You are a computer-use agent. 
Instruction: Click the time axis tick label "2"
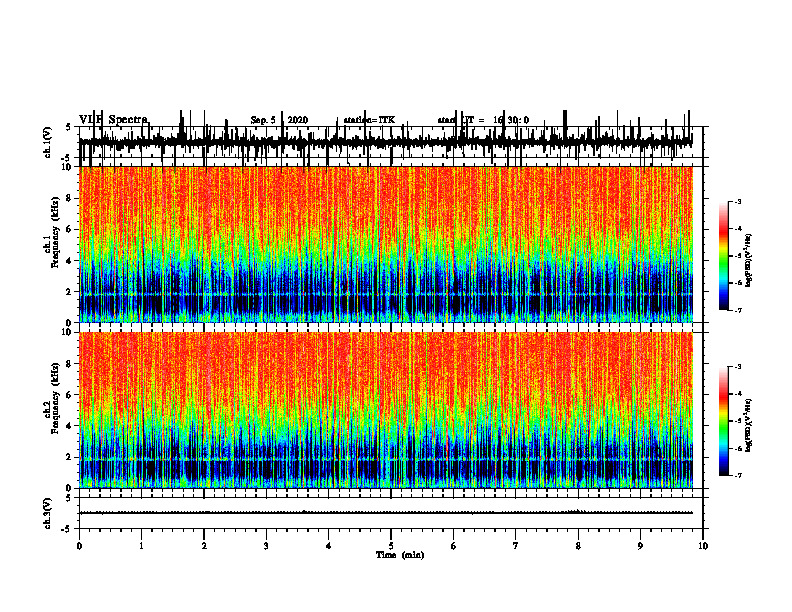204,546
